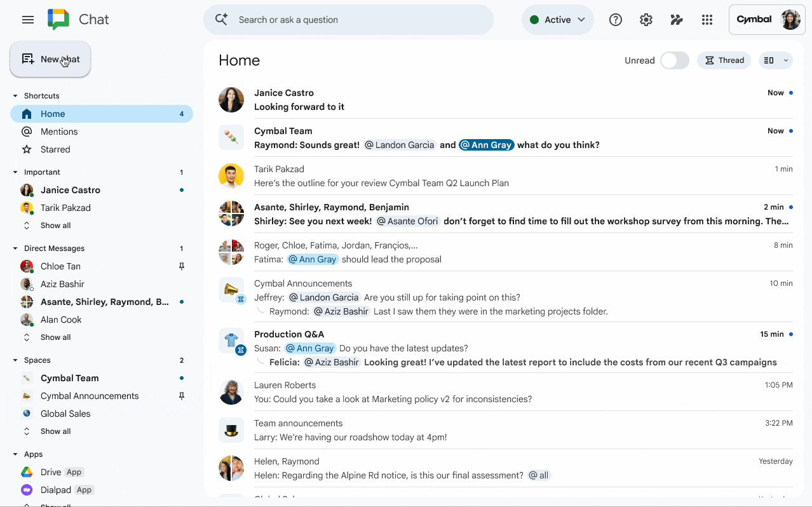Open the Gemini assistant icon
The height and width of the screenshot is (507, 812).
pyautogui.click(x=676, y=20)
